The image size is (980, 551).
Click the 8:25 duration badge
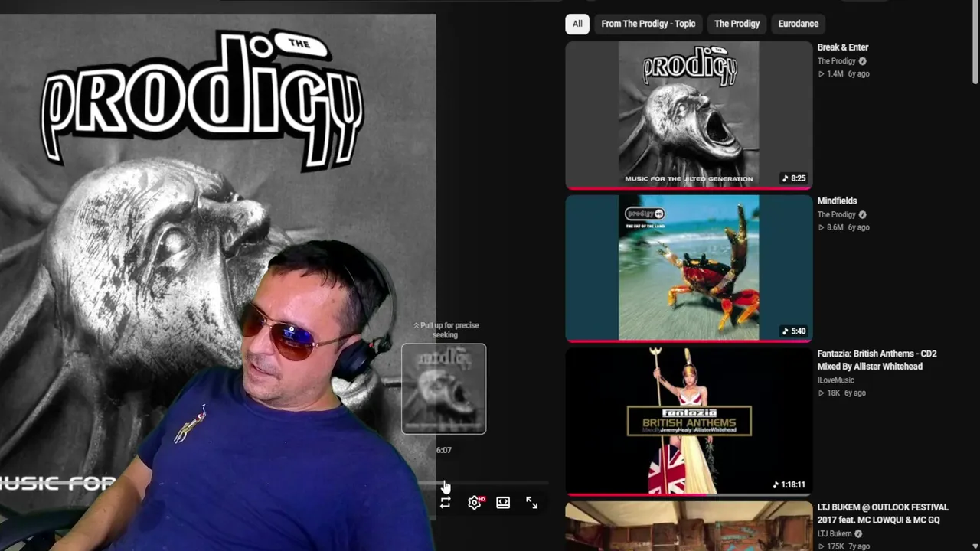click(794, 178)
